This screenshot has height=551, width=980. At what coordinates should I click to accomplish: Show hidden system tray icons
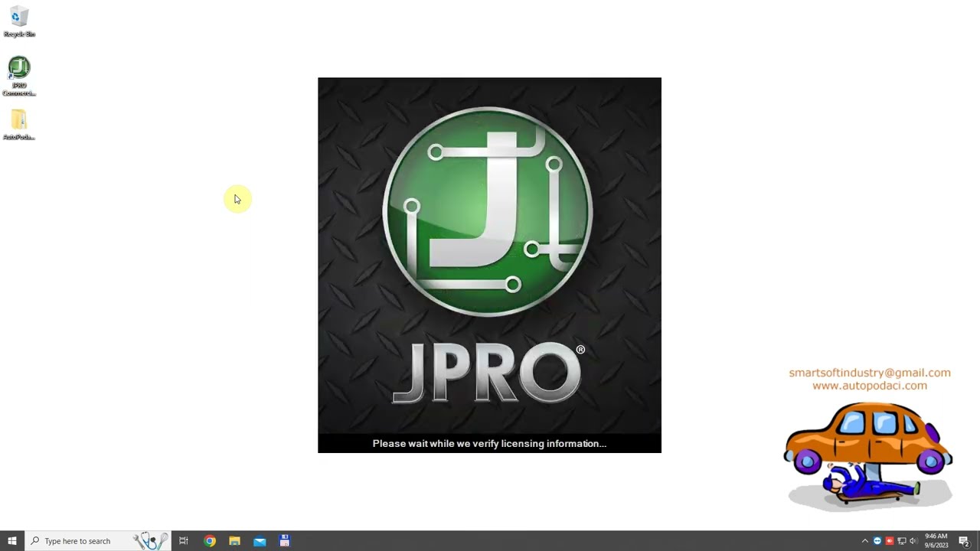[865, 541]
